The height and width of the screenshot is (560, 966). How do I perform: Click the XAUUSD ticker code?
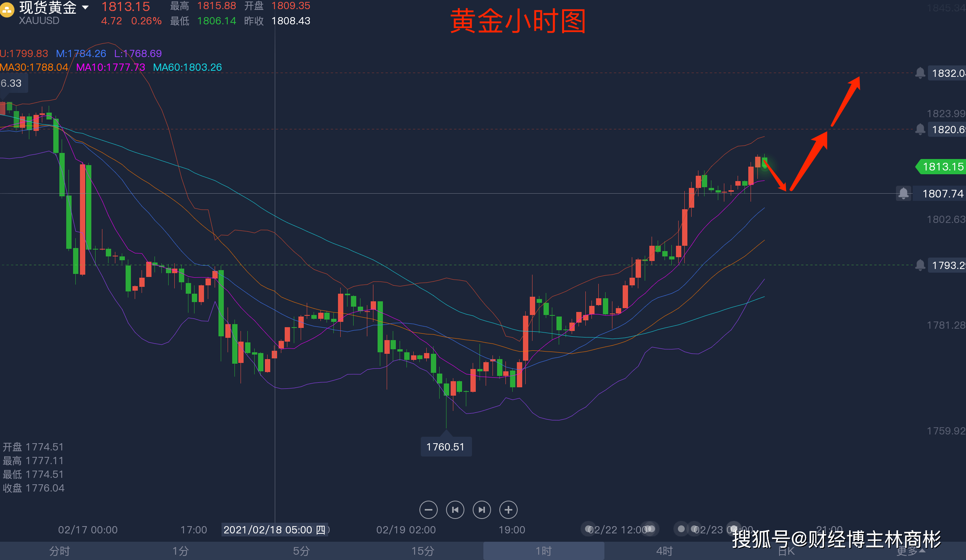tap(39, 21)
